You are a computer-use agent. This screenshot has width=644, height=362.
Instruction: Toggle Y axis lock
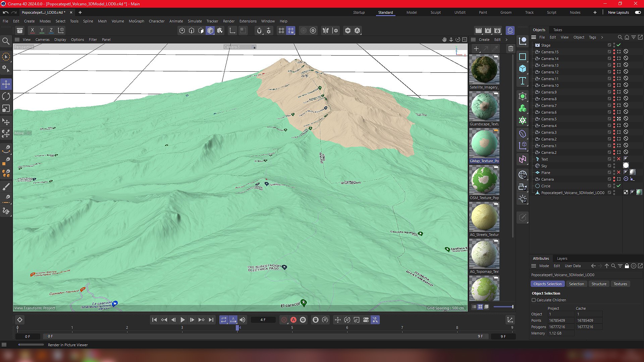click(x=42, y=31)
